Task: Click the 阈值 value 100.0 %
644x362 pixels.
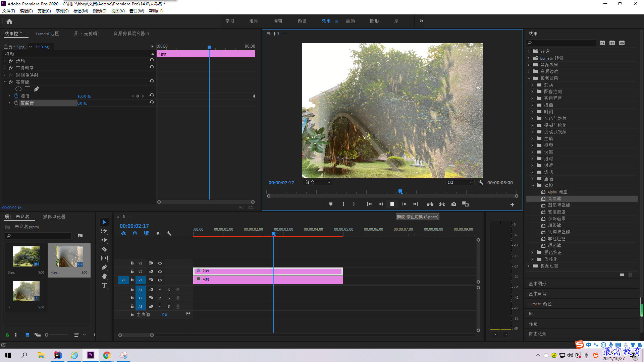Action: pyautogui.click(x=84, y=96)
